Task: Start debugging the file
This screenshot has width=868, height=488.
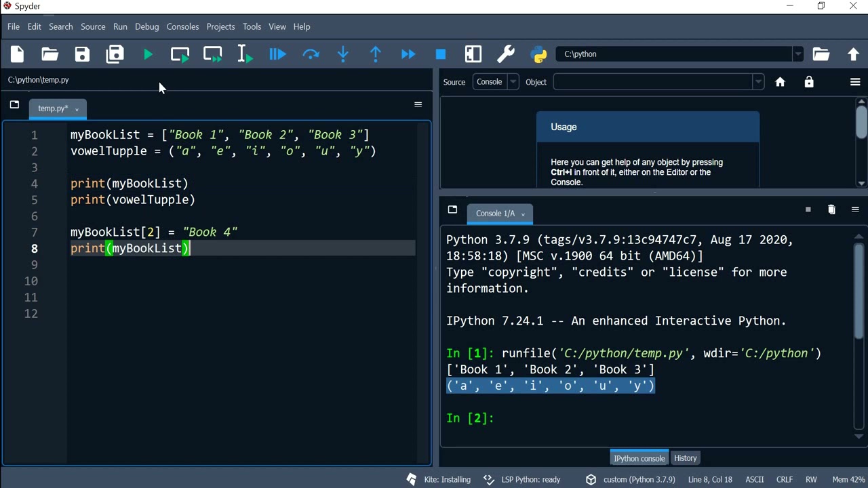Action: click(x=277, y=54)
